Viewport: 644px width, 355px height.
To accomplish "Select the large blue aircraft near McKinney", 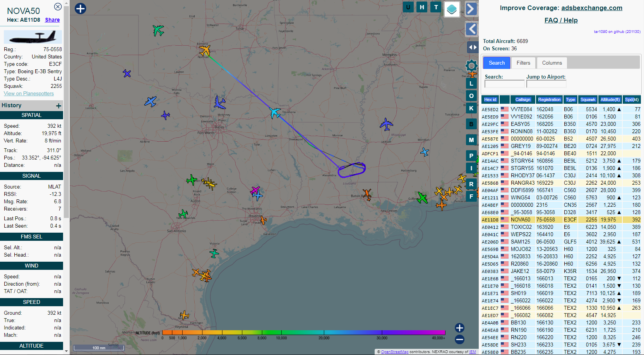I will 219,103.
